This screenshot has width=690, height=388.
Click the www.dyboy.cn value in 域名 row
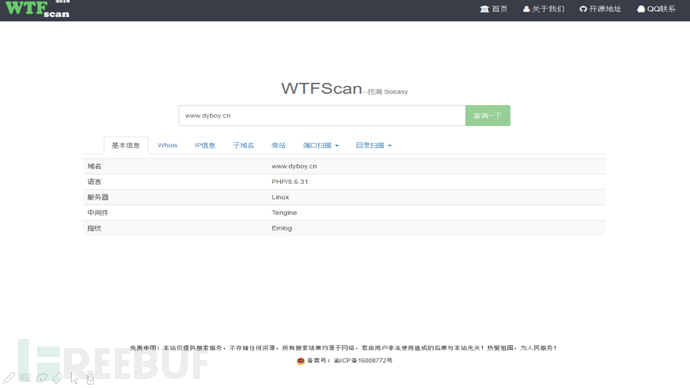294,166
